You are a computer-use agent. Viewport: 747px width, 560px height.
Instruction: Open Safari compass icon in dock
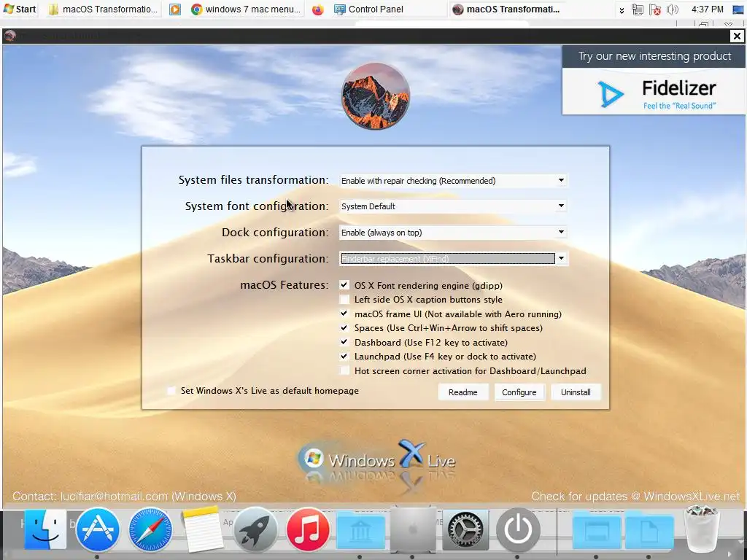[x=150, y=529]
